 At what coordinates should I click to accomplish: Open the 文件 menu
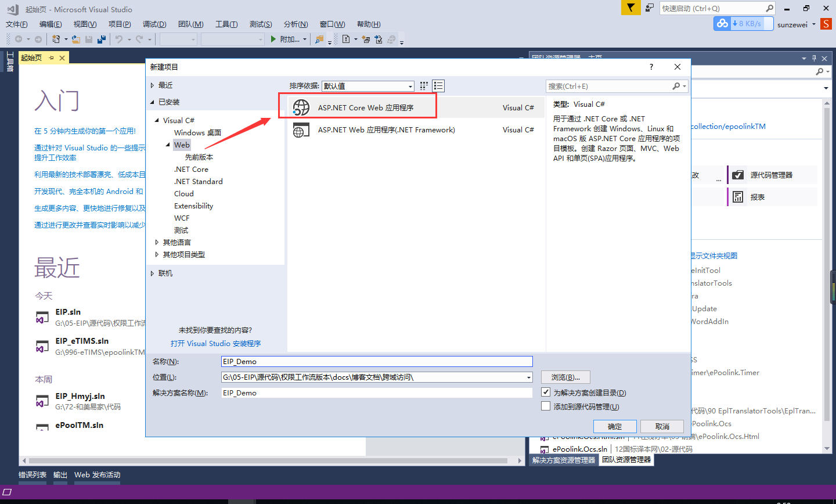tap(17, 24)
